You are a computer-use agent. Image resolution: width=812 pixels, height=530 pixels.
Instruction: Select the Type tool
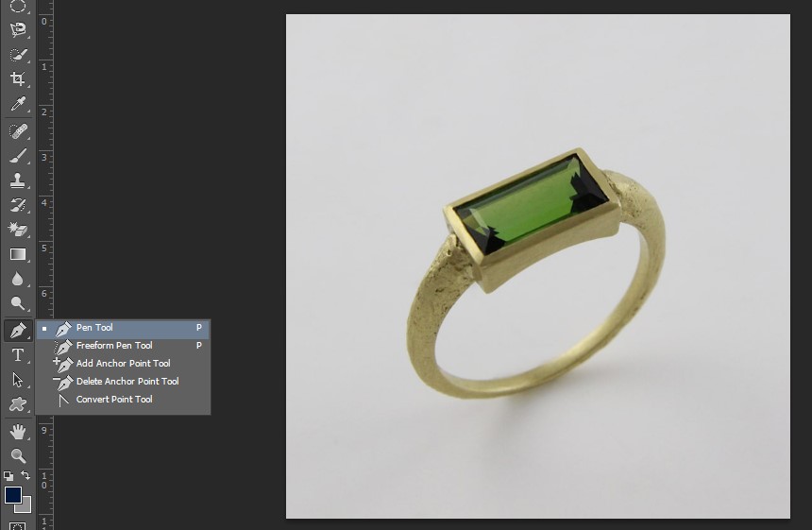click(x=18, y=355)
